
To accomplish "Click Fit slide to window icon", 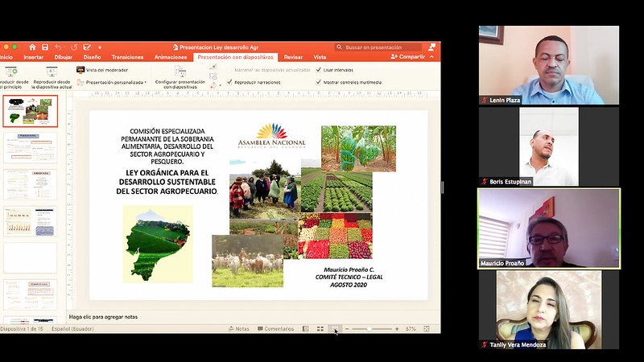I will pyautogui.click(x=427, y=329).
